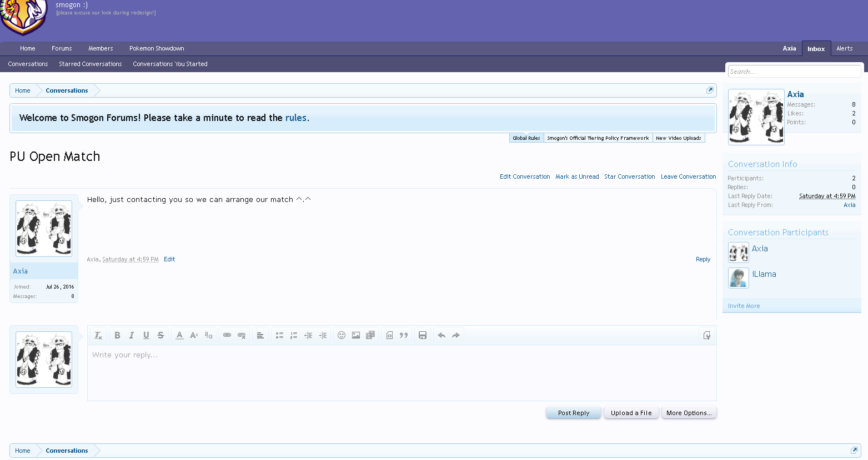868x460 pixels.
Task: Insert a quote block
Action: (x=404, y=335)
